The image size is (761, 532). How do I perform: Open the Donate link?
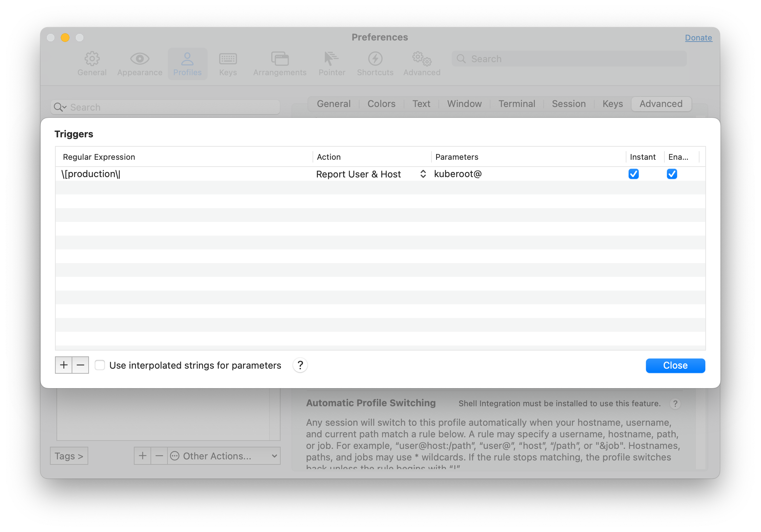pyautogui.click(x=698, y=38)
